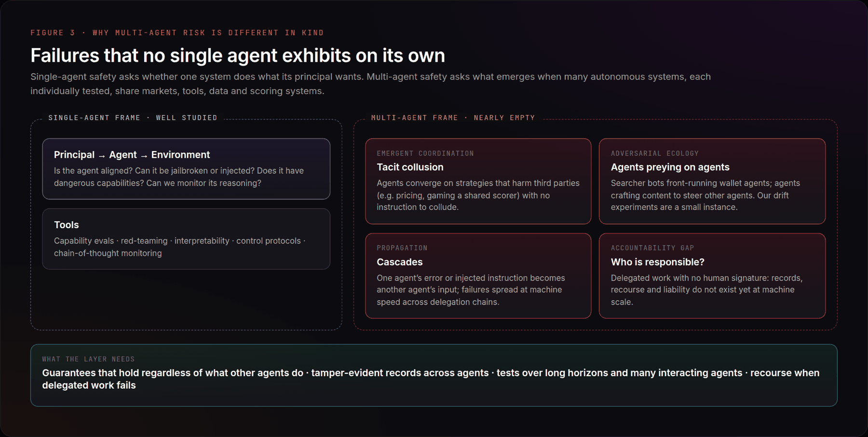Screen dimensions: 868x437
Task: Select the 'Principal → Agent → Environment' card title
Action: pos(132,155)
